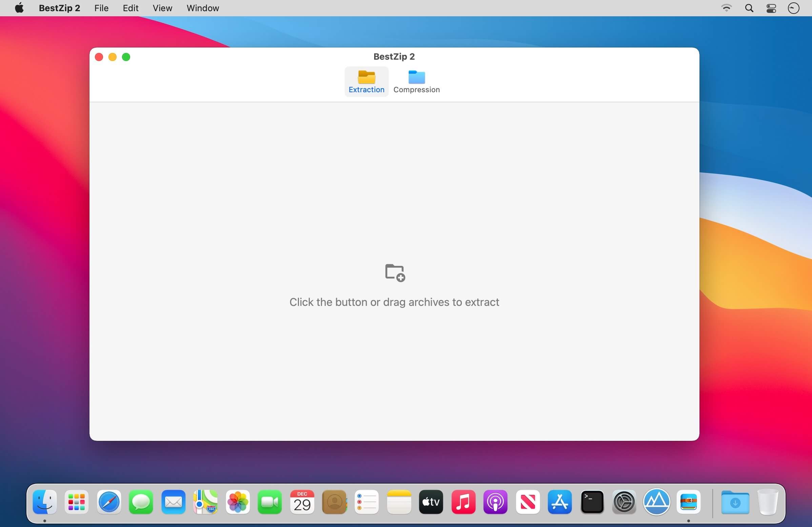Launch Terminal from the Dock

tap(592, 502)
